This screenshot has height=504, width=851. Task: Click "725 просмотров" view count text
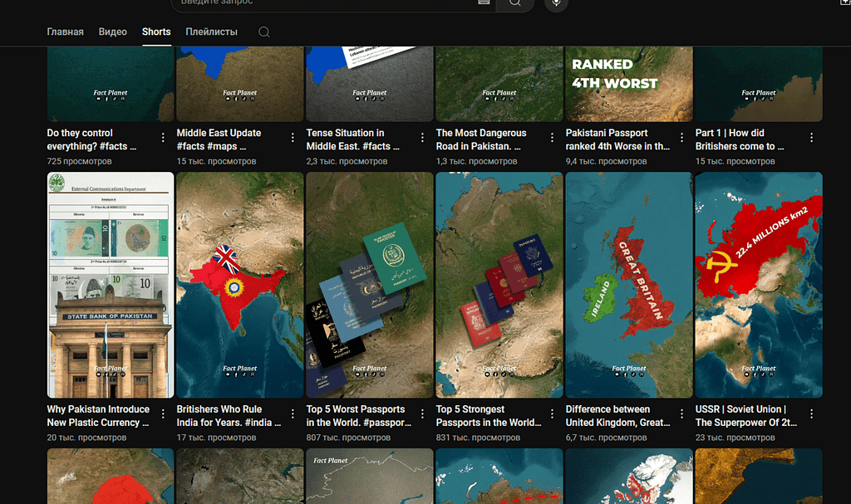(79, 161)
